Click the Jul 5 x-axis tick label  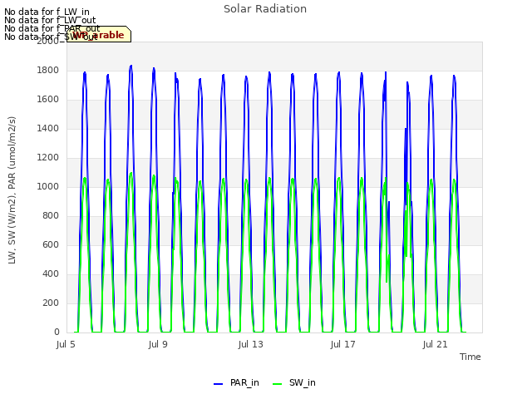pos(66,345)
